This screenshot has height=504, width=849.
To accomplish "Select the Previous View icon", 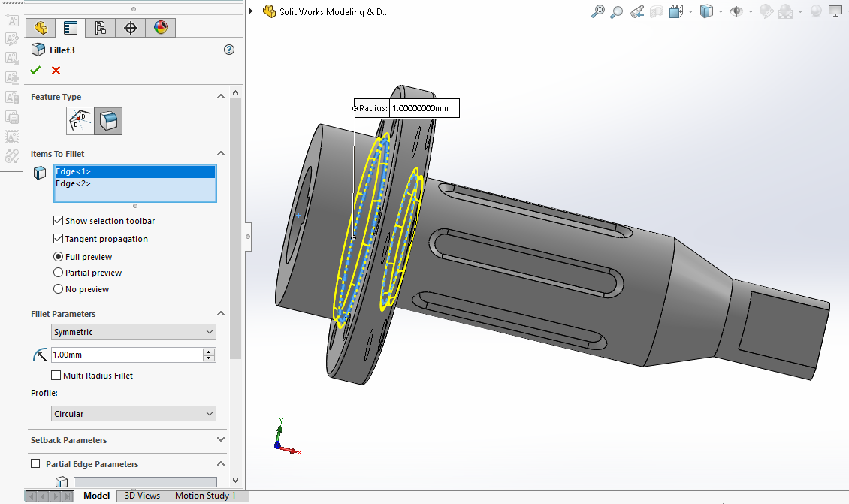I will click(638, 11).
